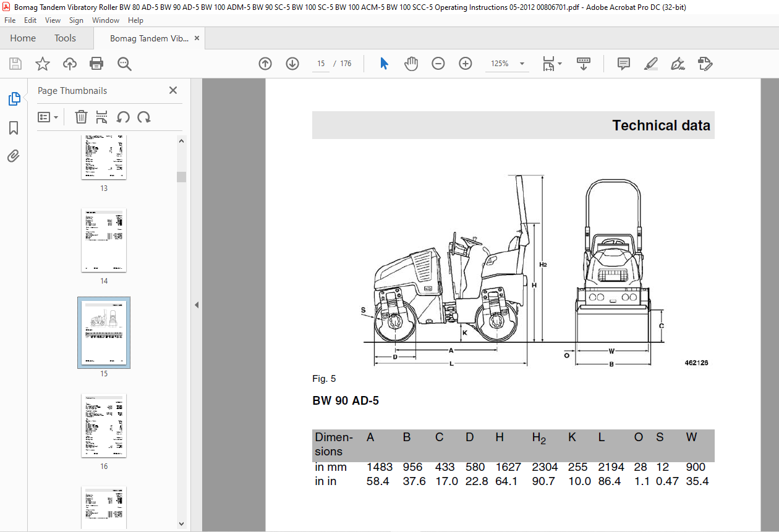Print the document with printer icon
The height and width of the screenshot is (532, 779).
[96, 64]
